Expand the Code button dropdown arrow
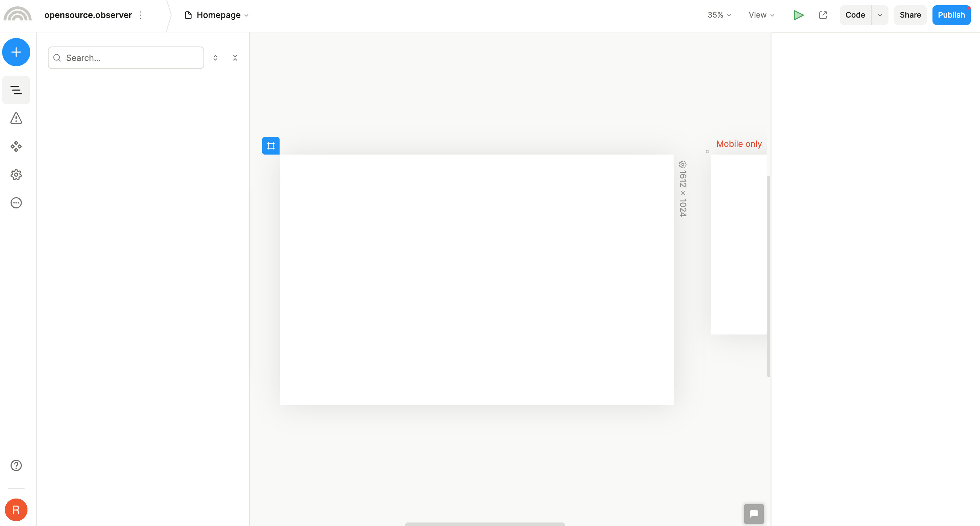Image resolution: width=980 pixels, height=526 pixels. pyautogui.click(x=880, y=15)
